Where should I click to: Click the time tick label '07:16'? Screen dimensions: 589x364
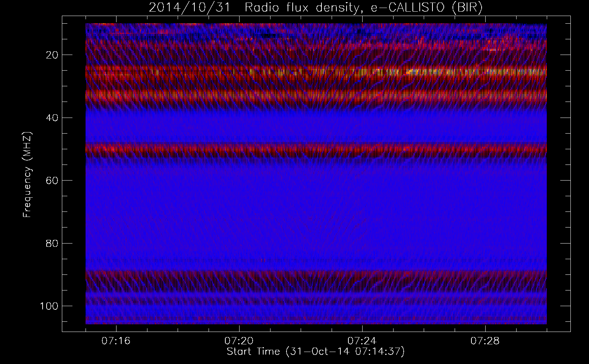(x=116, y=341)
